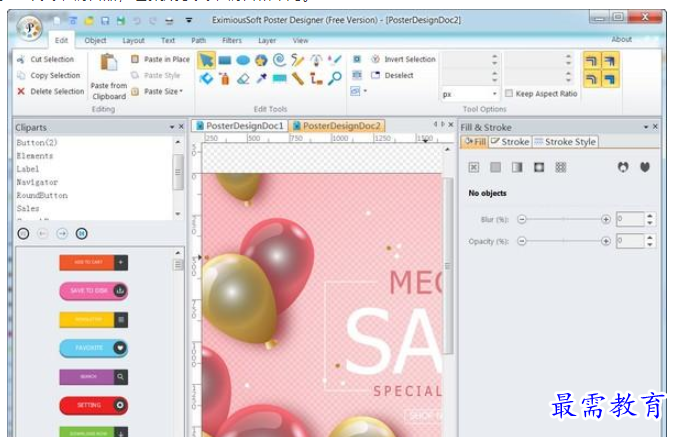Click Save icon in quick access toolbar

coord(105,21)
